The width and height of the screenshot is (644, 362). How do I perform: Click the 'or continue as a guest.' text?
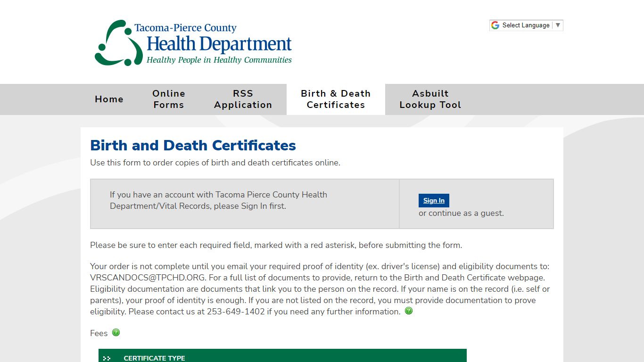tap(461, 213)
